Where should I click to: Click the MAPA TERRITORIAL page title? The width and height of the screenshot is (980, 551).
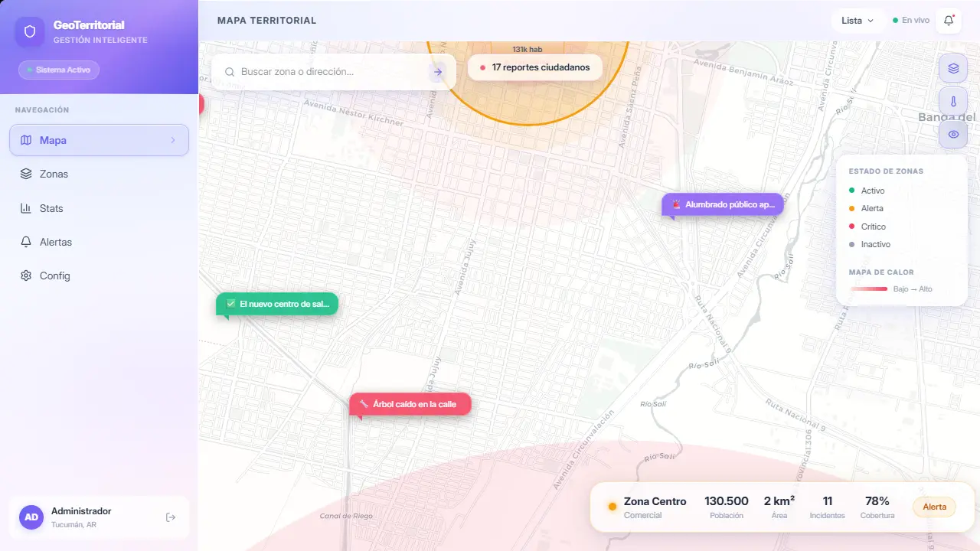266,21
